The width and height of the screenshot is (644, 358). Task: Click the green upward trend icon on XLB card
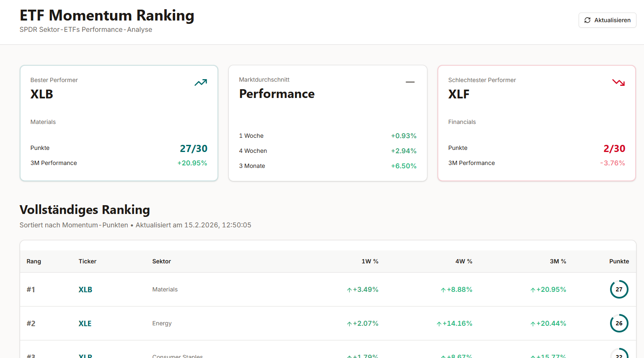[x=201, y=82]
